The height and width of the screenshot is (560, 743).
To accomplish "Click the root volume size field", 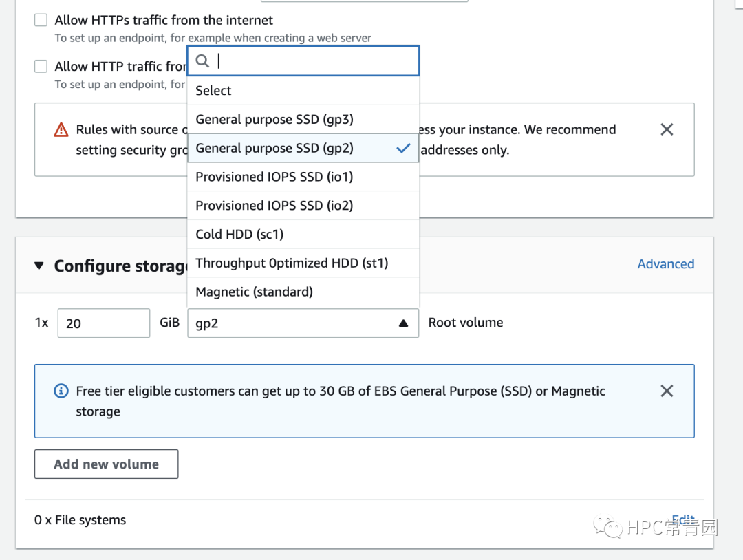I will (x=104, y=323).
